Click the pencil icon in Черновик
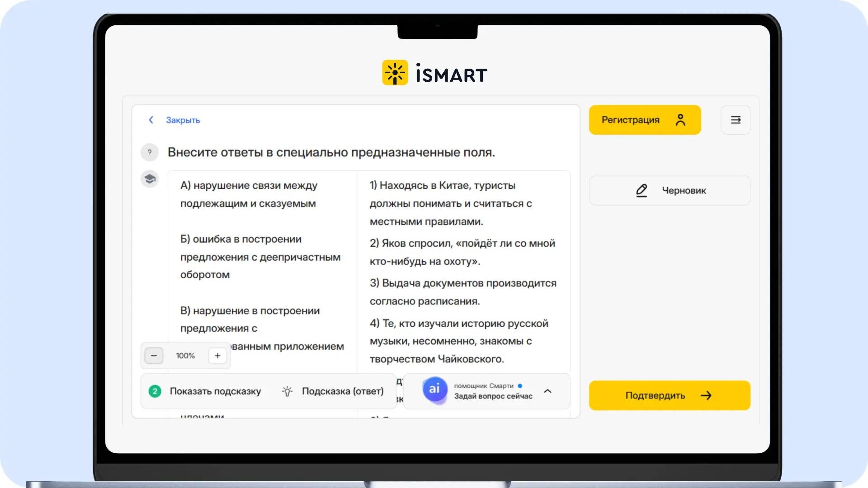 (x=642, y=190)
